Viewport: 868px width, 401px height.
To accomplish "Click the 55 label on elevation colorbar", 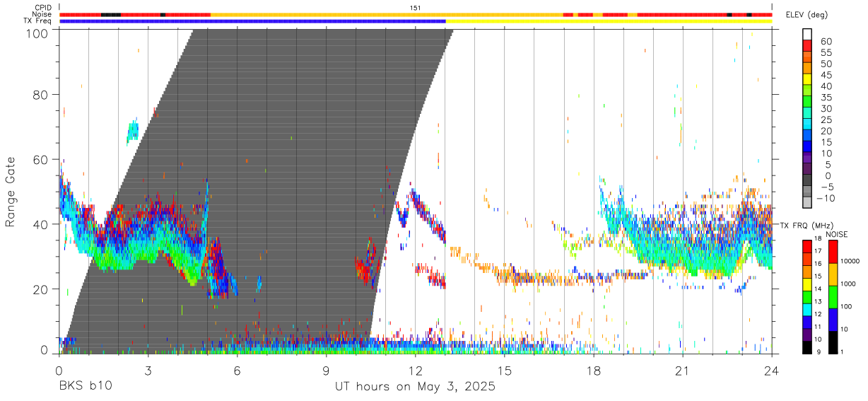I will [x=825, y=52].
